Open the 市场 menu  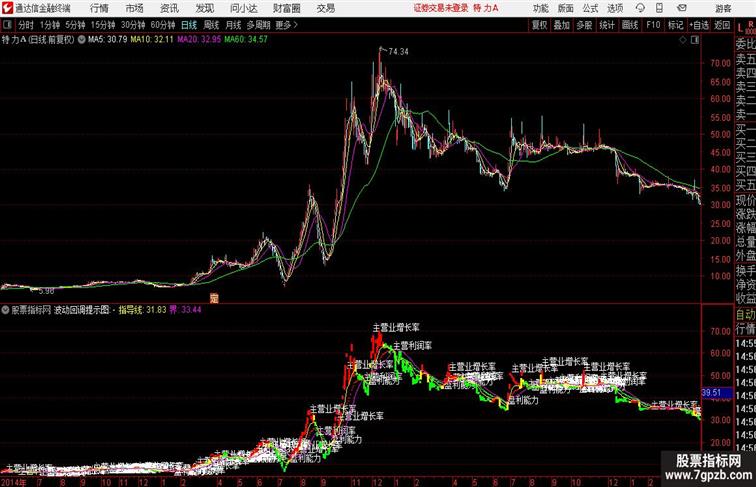click(134, 8)
